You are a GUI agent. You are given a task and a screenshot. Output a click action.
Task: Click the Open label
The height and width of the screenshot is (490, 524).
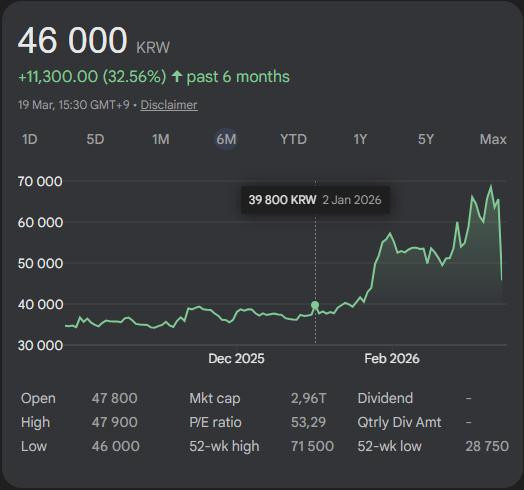[38, 398]
